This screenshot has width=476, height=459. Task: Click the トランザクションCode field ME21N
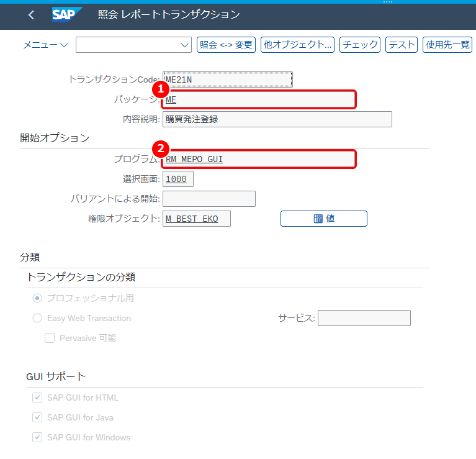click(228, 80)
